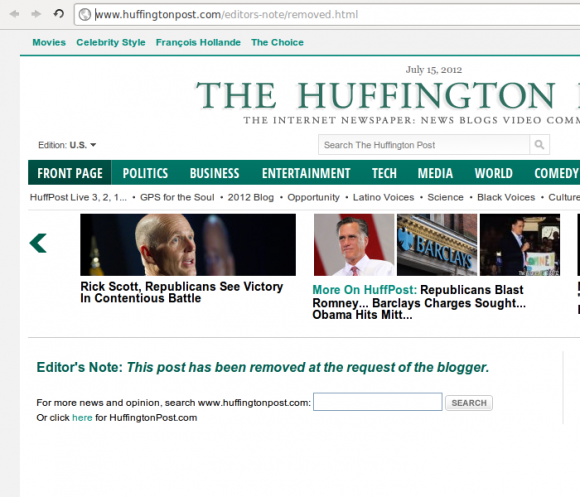Open the Comedy section
Screen dimensions: 580x497
click(x=557, y=173)
